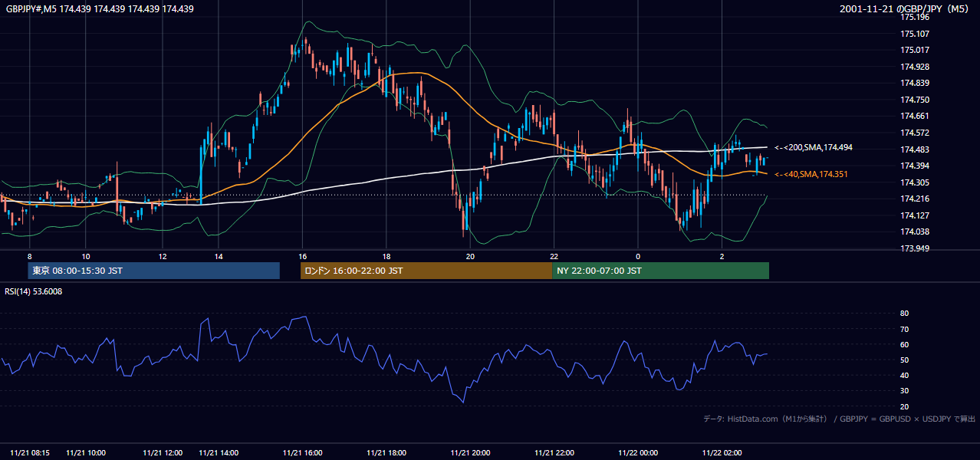Click price level 174.038 on the axis

coord(915,232)
